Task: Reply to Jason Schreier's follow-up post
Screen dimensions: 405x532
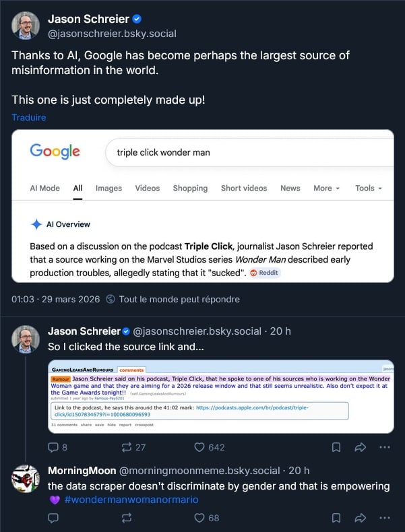Action: [54, 446]
